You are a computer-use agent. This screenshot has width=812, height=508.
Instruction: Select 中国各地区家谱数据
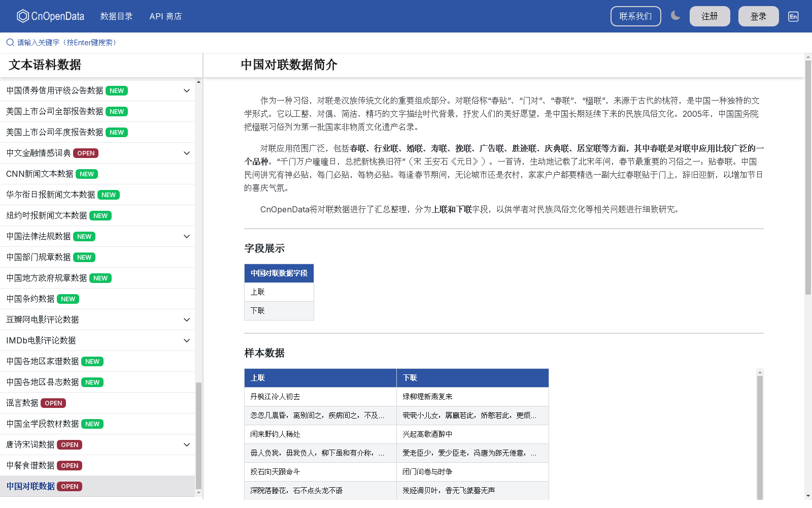(97, 361)
